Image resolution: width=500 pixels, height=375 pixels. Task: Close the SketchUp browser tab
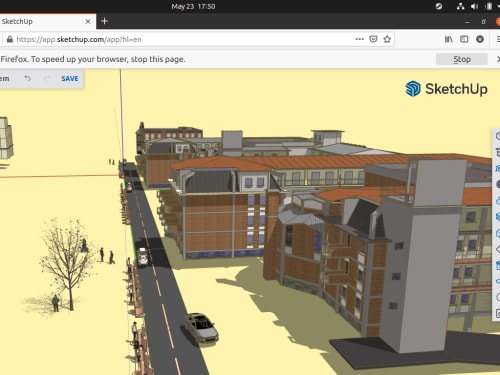click(x=88, y=21)
